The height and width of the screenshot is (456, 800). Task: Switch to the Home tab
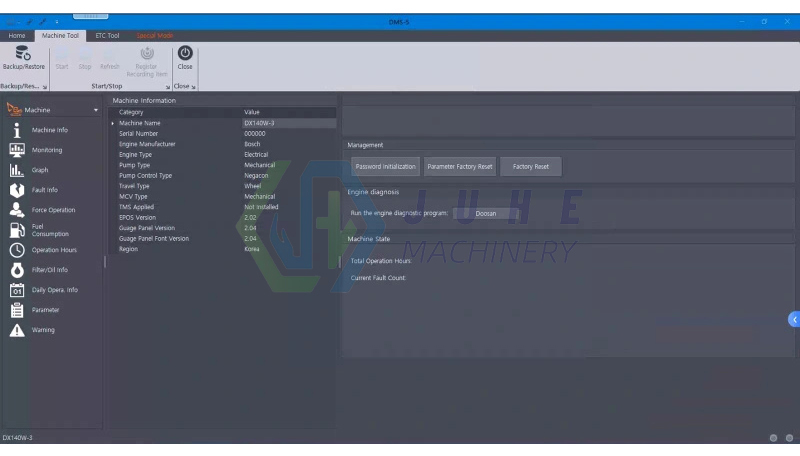click(x=17, y=35)
